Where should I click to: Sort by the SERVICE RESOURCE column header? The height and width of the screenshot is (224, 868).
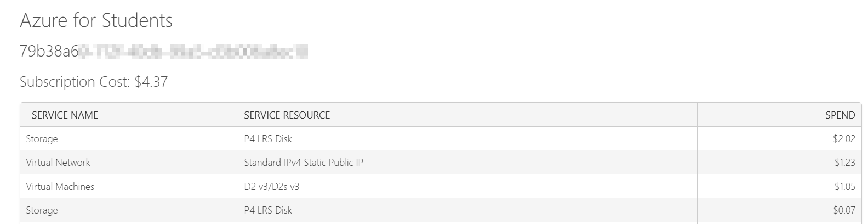click(x=287, y=115)
